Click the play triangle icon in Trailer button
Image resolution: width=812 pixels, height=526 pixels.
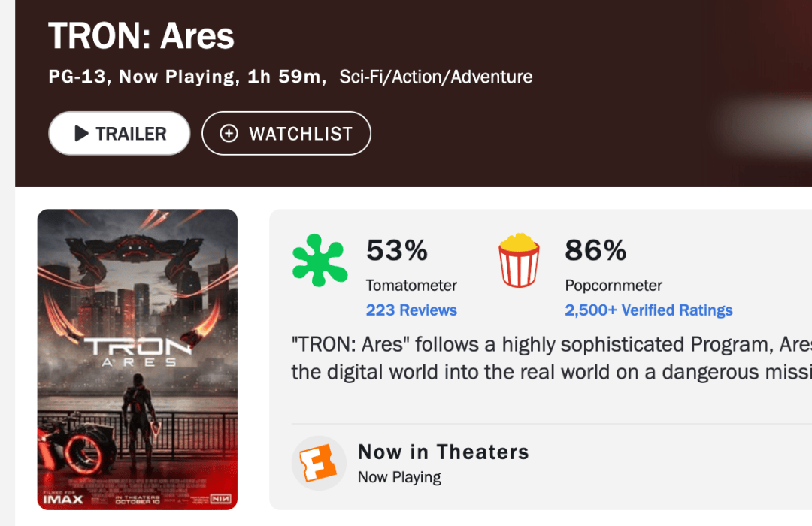[82, 134]
